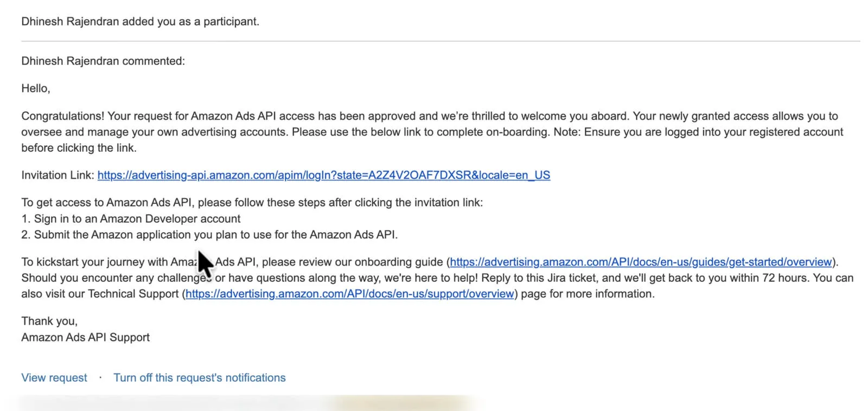Open the get-started overview onboarding guide link
This screenshot has width=868, height=411.
click(641, 262)
